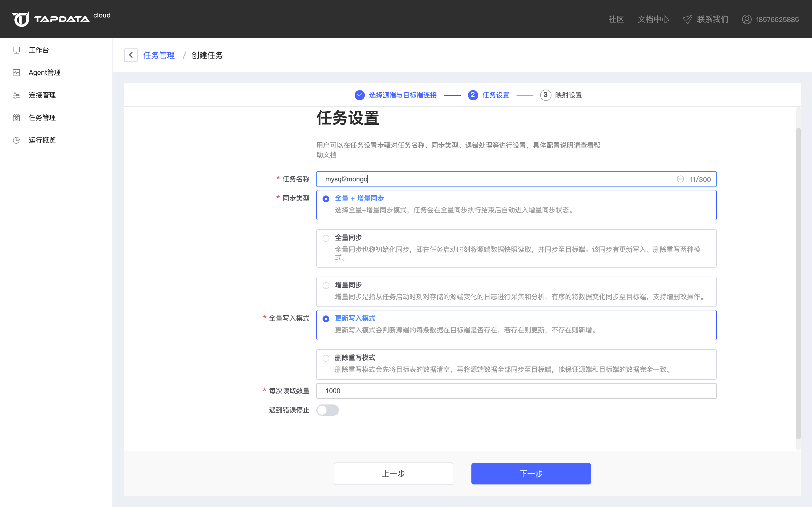Screen dimensions: 812x507
Task: Click the 下一步 button
Action: 531,473
